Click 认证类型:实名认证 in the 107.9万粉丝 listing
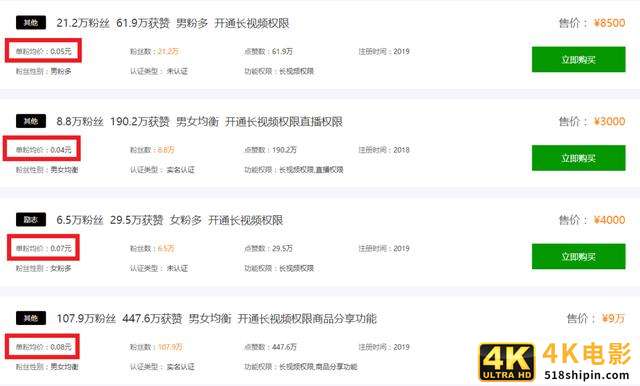Viewport: 640px width, 386px height. [x=162, y=366]
